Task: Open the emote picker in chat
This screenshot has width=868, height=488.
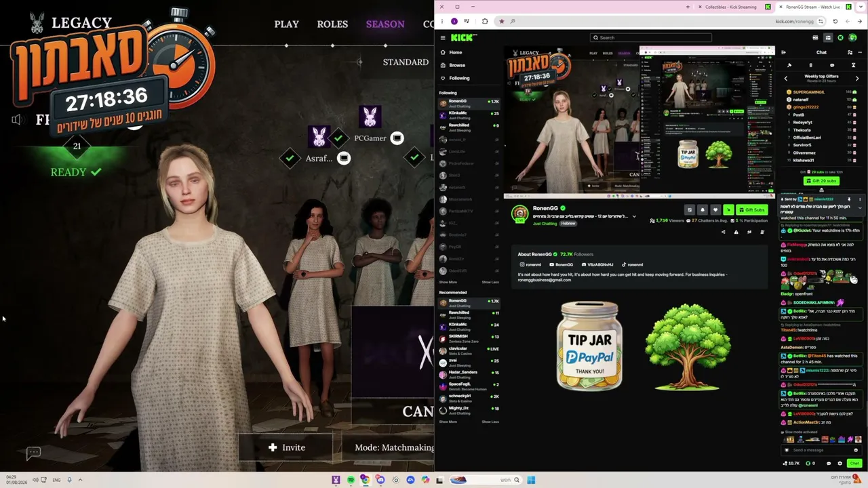Action: (x=856, y=450)
